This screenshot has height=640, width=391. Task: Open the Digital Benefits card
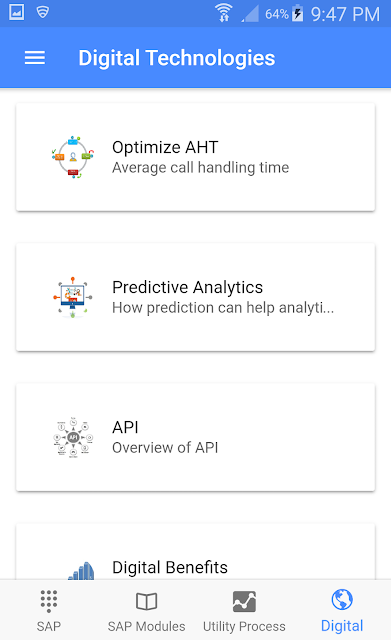[196, 552]
